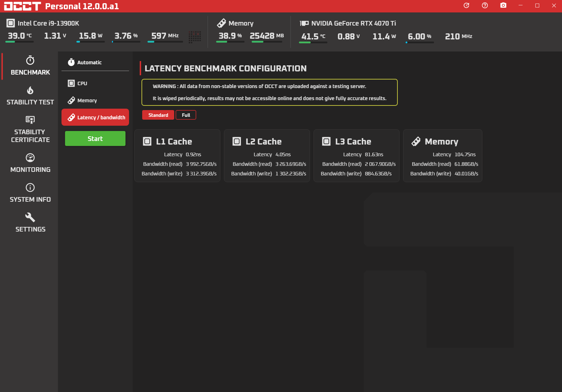Click the GPU power value 11.4 W
562x392 pixels.
coord(384,37)
